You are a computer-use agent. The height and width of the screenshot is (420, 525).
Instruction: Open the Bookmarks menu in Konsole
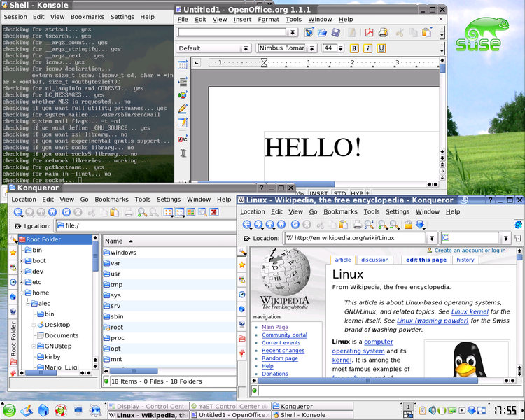click(89, 16)
